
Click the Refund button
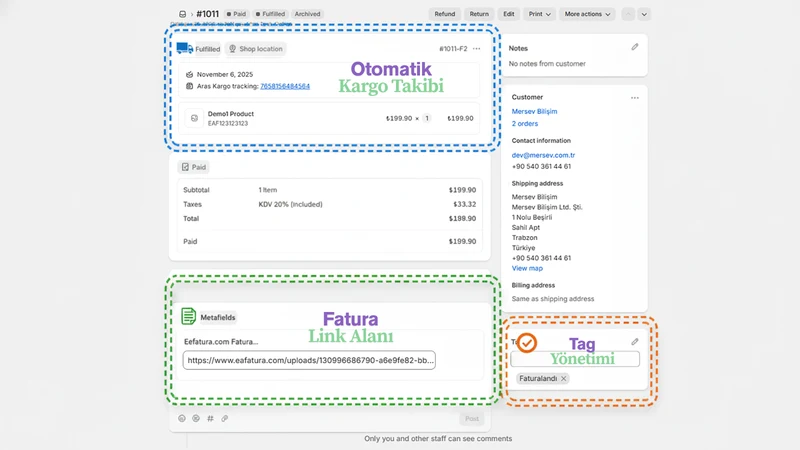tap(445, 14)
